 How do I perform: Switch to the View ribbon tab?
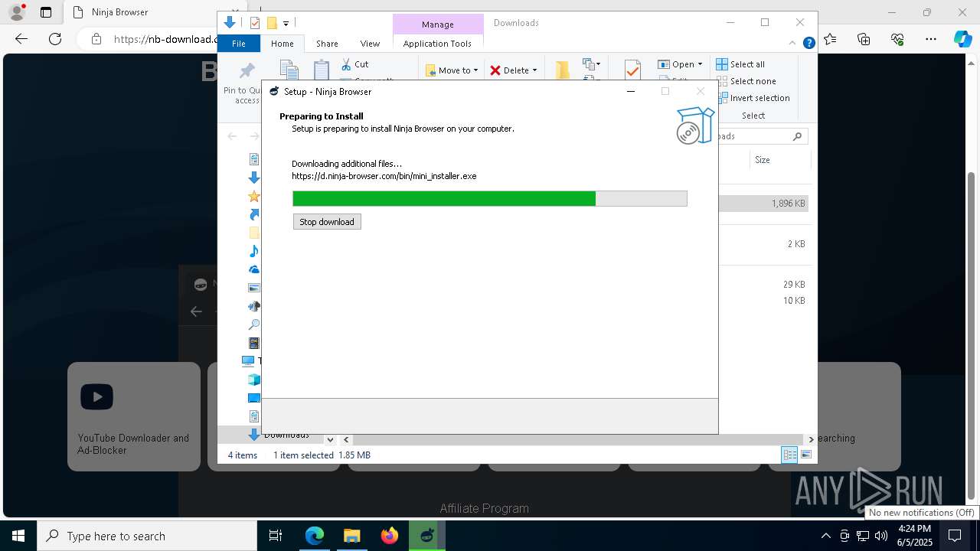370,44
